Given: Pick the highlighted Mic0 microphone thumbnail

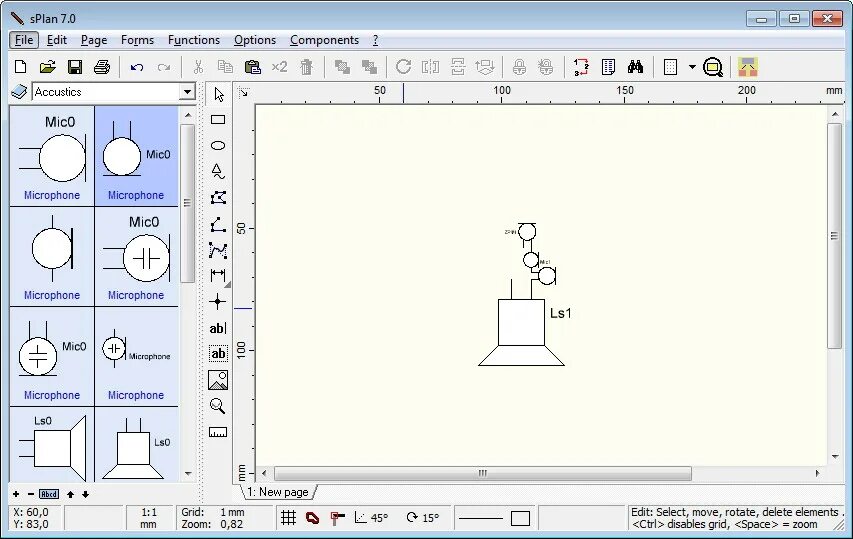Looking at the screenshot, I should pos(136,156).
